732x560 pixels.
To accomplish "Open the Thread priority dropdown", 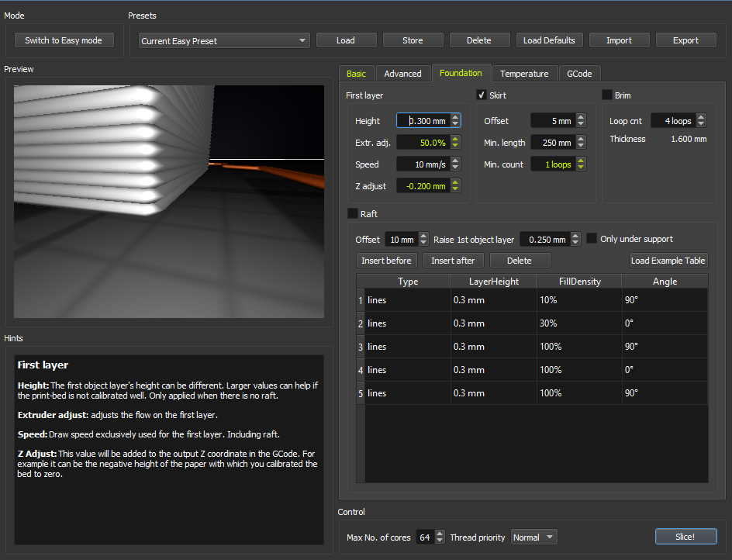I will pyautogui.click(x=533, y=537).
